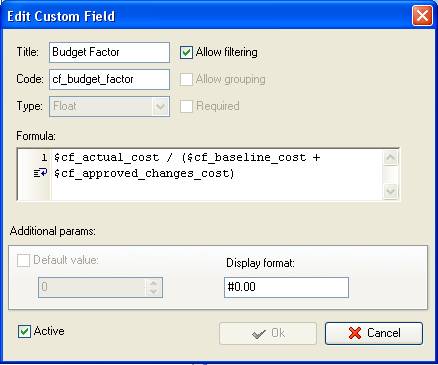Click into the Title field Budget Factor
The image size is (438, 365).
pyautogui.click(x=109, y=52)
